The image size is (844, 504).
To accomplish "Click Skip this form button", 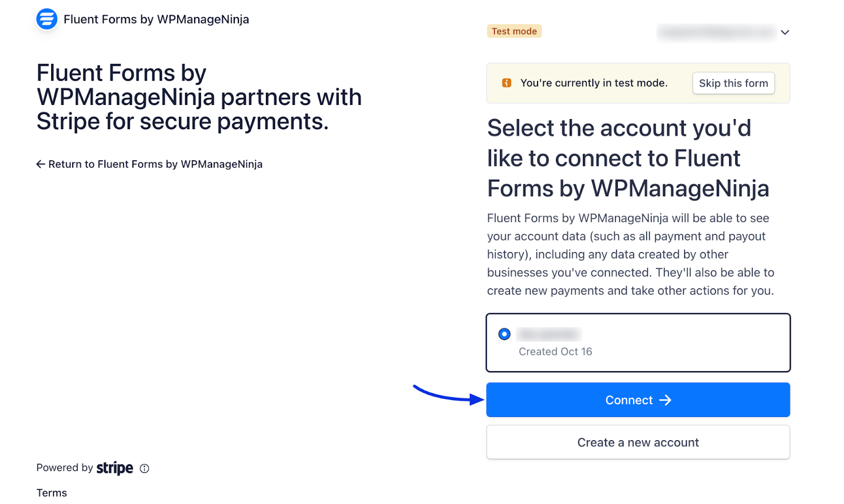I will tap(733, 83).
